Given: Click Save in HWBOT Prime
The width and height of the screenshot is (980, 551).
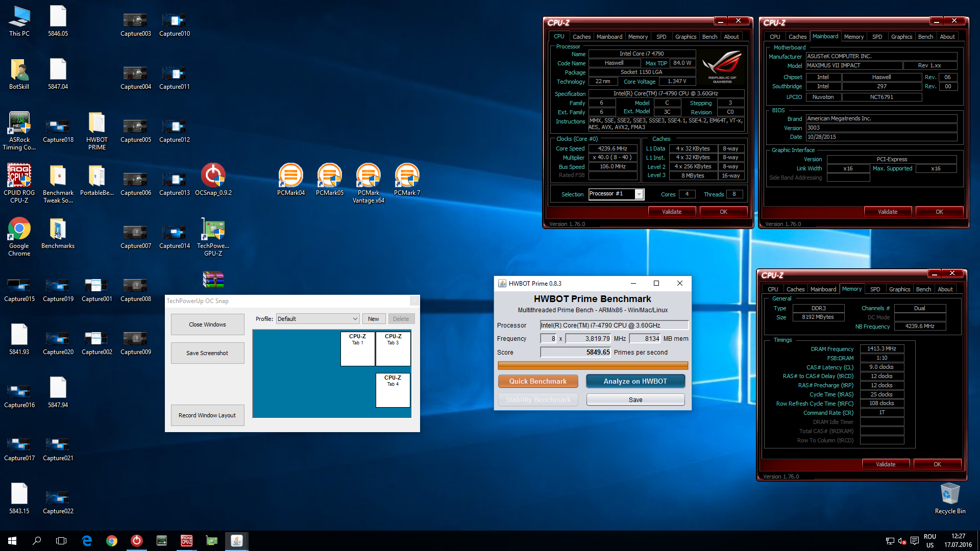Looking at the screenshot, I should [x=635, y=399].
